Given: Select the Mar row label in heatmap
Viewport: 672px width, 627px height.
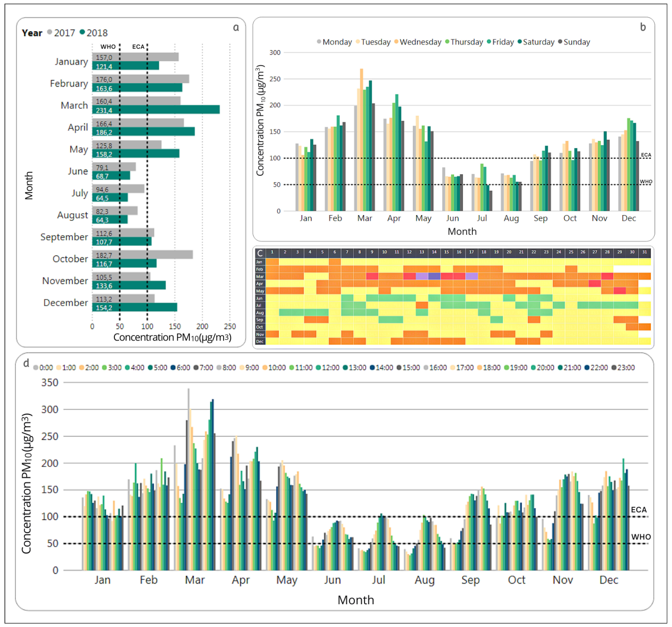Looking at the screenshot, I should point(260,276).
